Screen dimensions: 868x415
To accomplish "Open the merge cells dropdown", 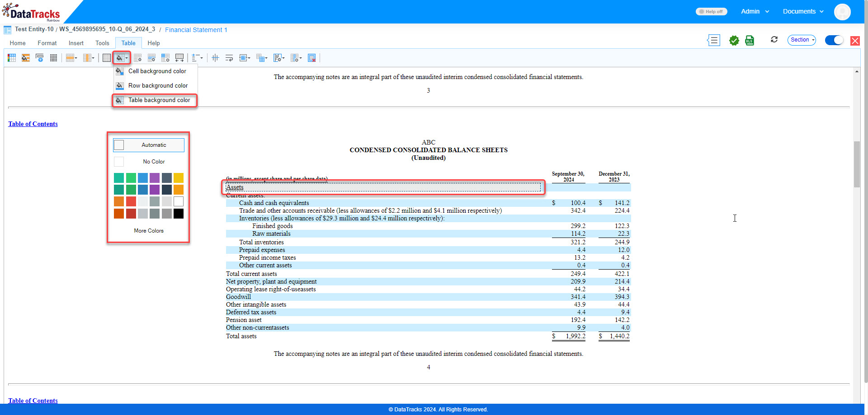I will [262, 58].
